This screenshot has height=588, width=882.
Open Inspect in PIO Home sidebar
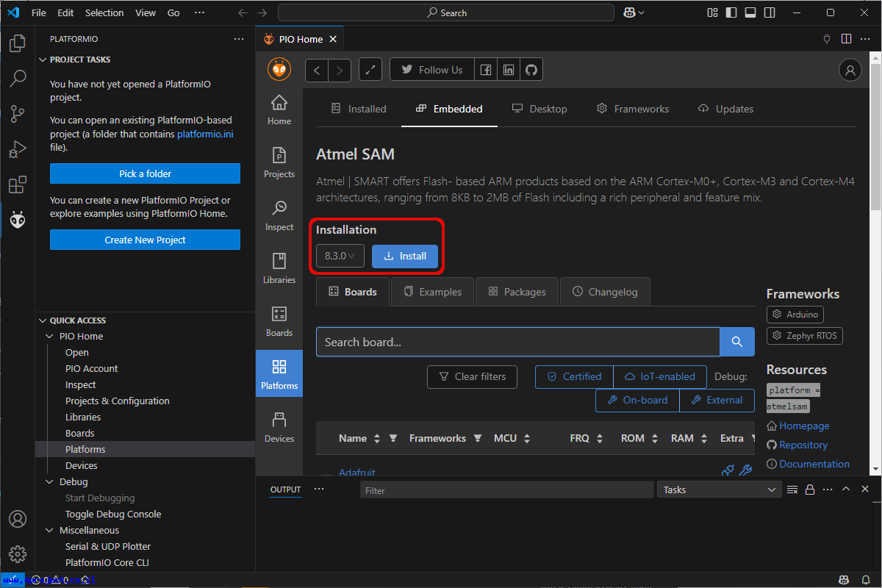tap(279, 215)
